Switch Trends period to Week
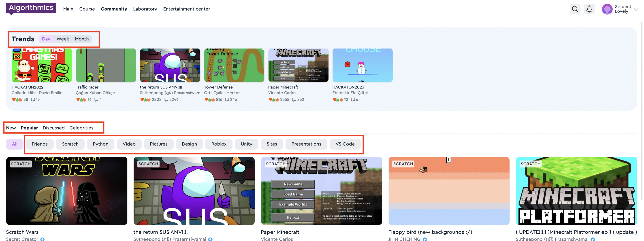 point(62,39)
